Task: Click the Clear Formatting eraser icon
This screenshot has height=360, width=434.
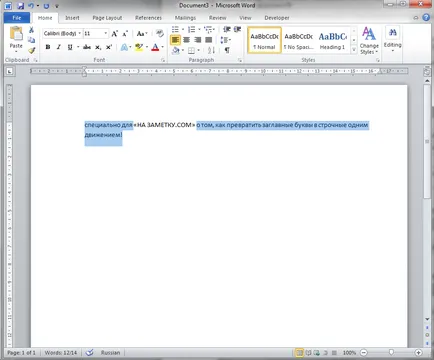Action: 160,33
